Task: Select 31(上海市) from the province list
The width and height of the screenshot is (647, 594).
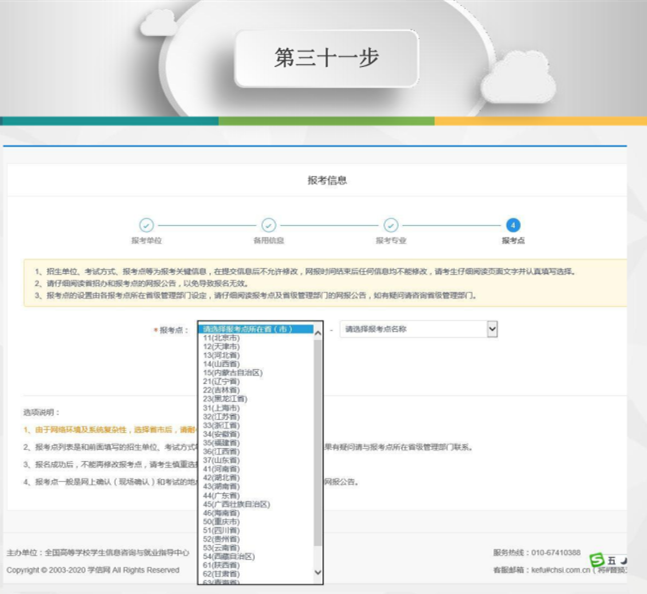Action: click(x=221, y=408)
